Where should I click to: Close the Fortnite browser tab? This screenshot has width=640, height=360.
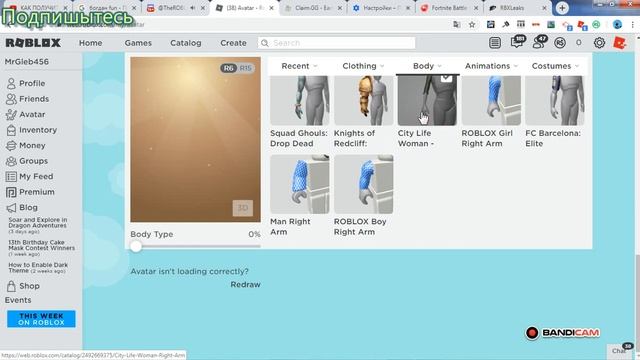(x=476, y=8)
